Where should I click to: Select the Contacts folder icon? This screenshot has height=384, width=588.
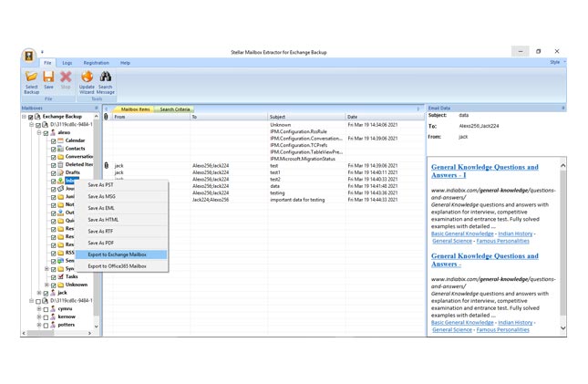(60, 149)
